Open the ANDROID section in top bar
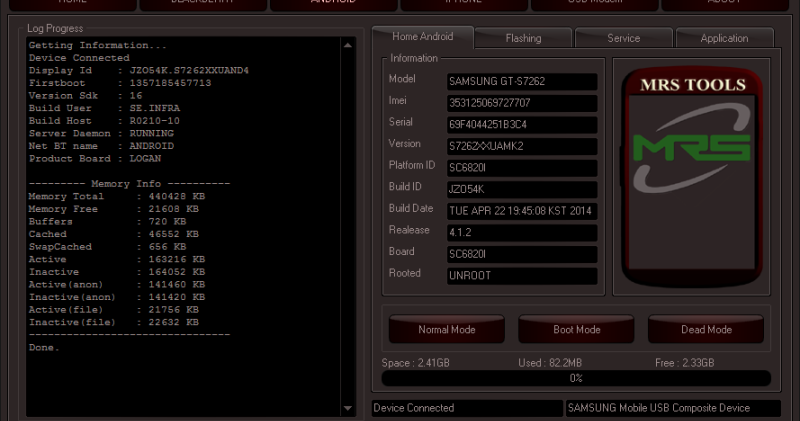Screen dimensions: 800x421 click(x=333, y=5)
